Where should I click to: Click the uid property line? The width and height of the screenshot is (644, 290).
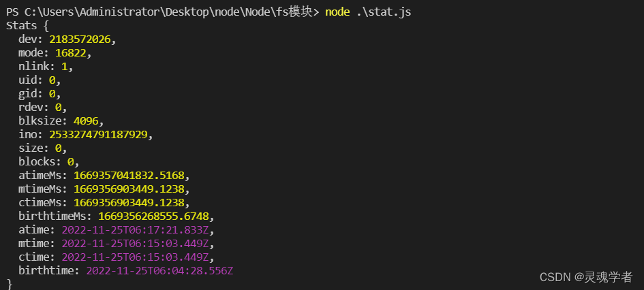(x=37, y=80)
